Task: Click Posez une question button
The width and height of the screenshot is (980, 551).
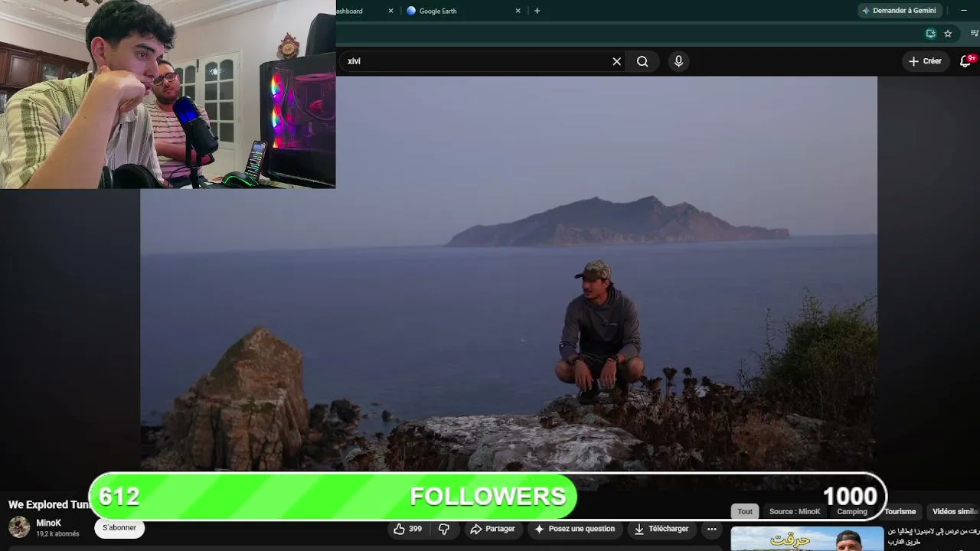Action: tap(574, 529)
